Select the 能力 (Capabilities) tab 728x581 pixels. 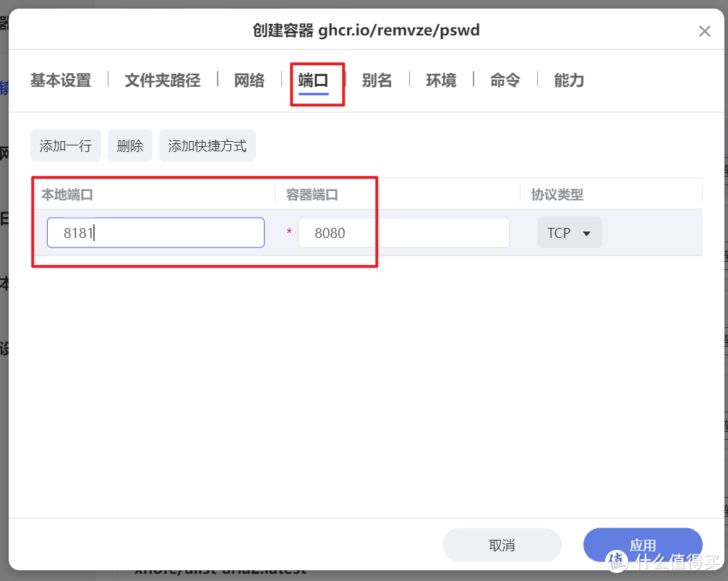tap(568, 80)
